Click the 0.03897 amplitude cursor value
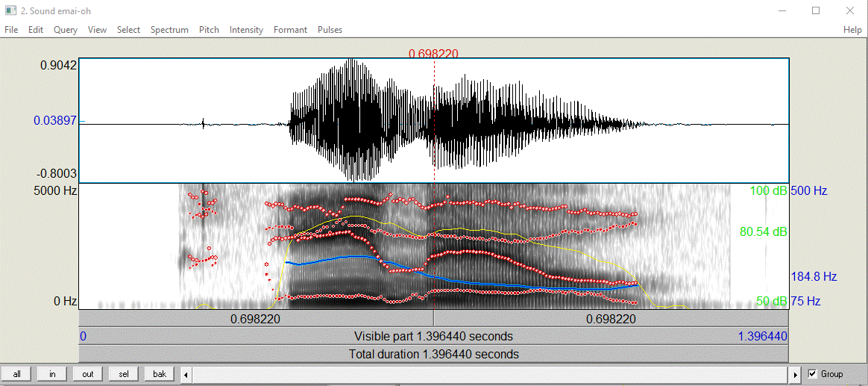The image size is (868, 386). [x=55, y=121]
